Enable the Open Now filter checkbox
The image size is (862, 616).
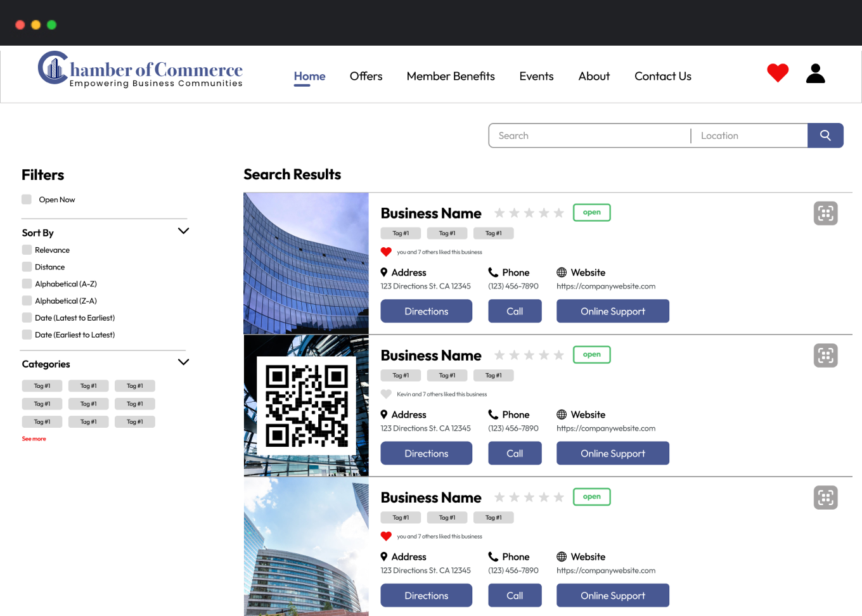(x=27, y=200)
